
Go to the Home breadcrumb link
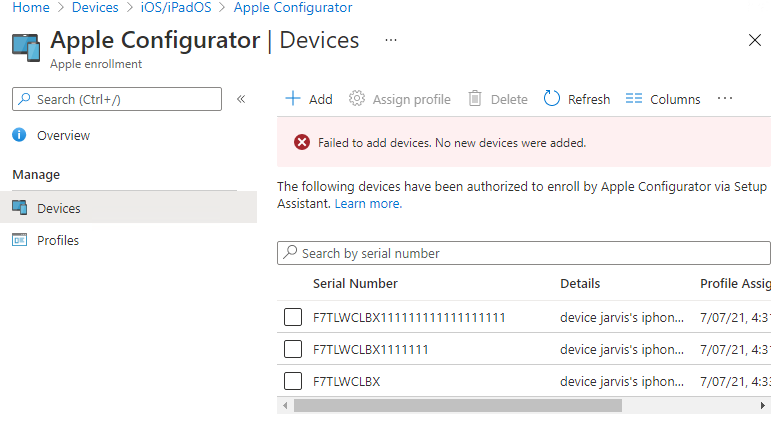click(x=31, y=8)
